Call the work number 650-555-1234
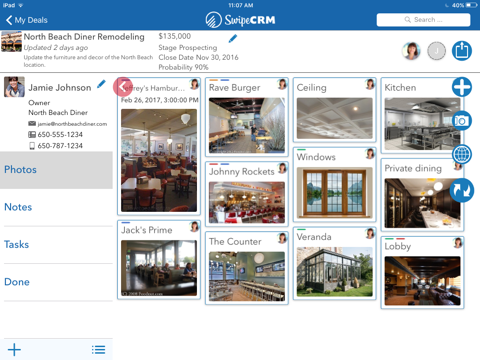 tap(60, 135)
